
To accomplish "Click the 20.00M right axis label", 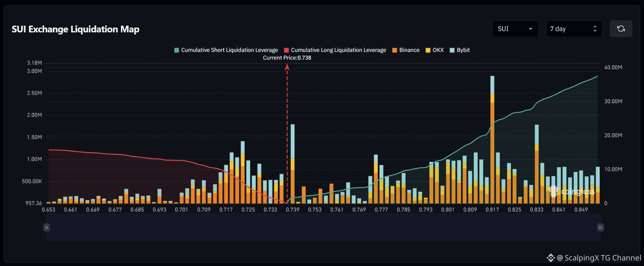I will 613,135.
